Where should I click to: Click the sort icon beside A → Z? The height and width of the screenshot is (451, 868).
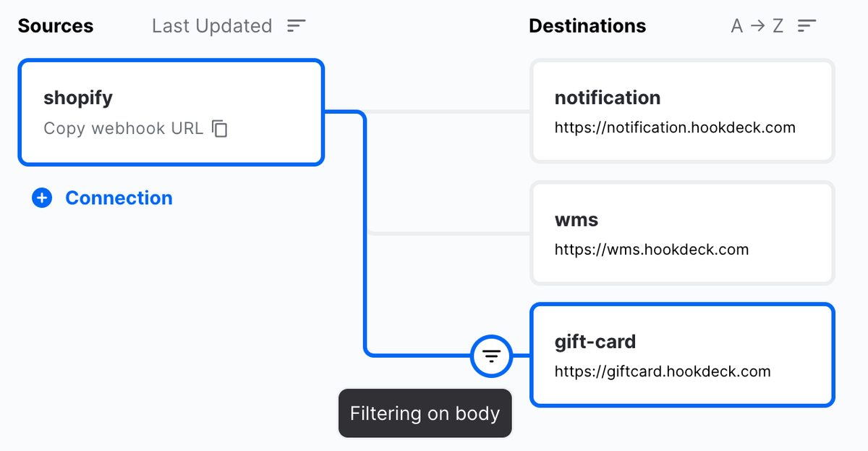[x=807, y=26]
